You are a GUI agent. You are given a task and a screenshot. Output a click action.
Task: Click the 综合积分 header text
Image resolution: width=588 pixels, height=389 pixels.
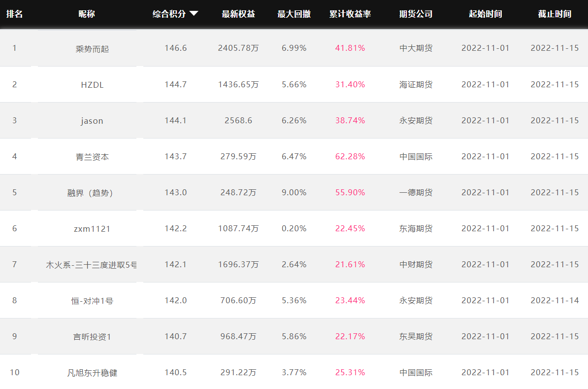click(169, 14)
